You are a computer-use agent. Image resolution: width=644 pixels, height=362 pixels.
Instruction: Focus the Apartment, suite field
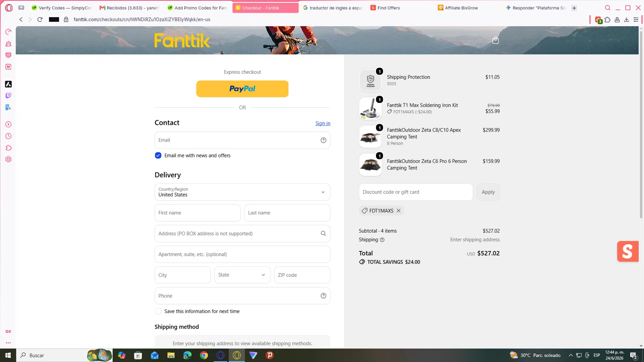(242, 254)
